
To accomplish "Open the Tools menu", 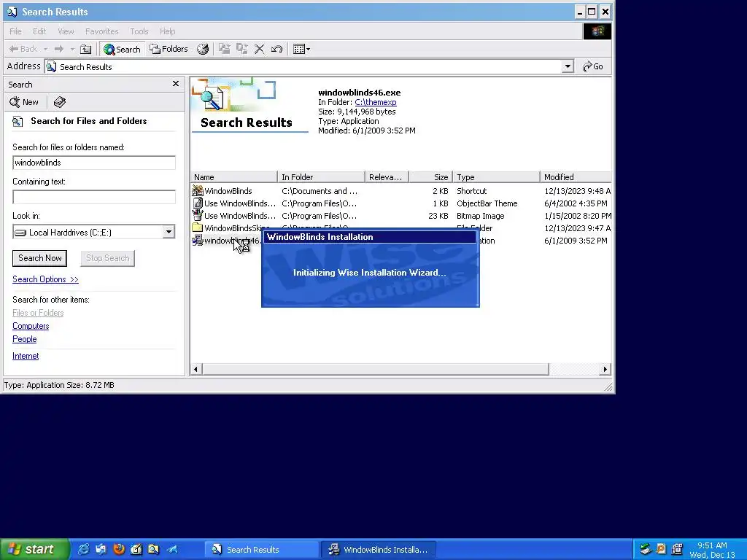I will (139, 31).
